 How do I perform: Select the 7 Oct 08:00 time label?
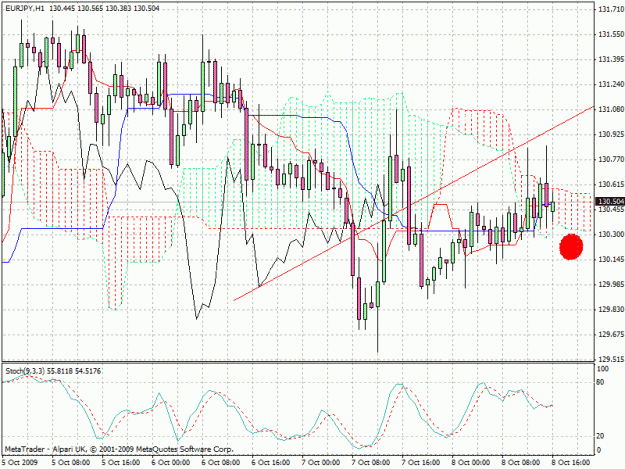tap(371, 462)
